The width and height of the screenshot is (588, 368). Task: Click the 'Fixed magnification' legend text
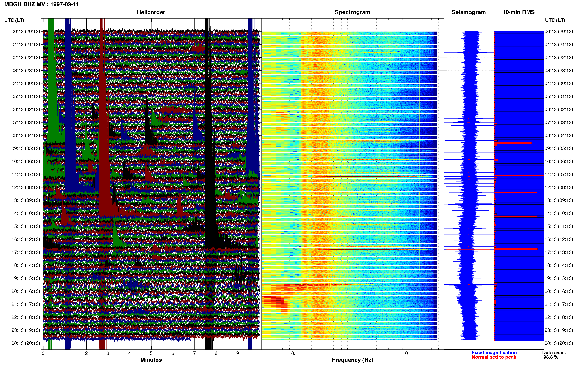[494, 352]
